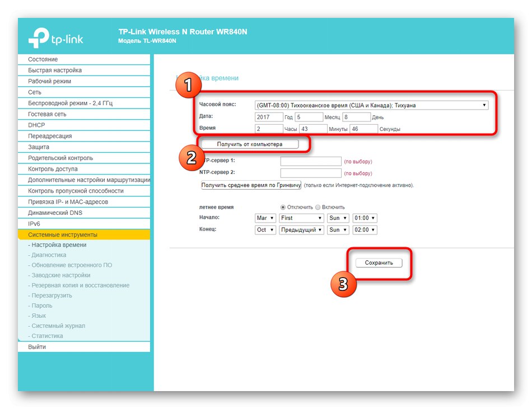Select Включить daylight saving radio
Screen dimensions: 532x409
(318, 207)
